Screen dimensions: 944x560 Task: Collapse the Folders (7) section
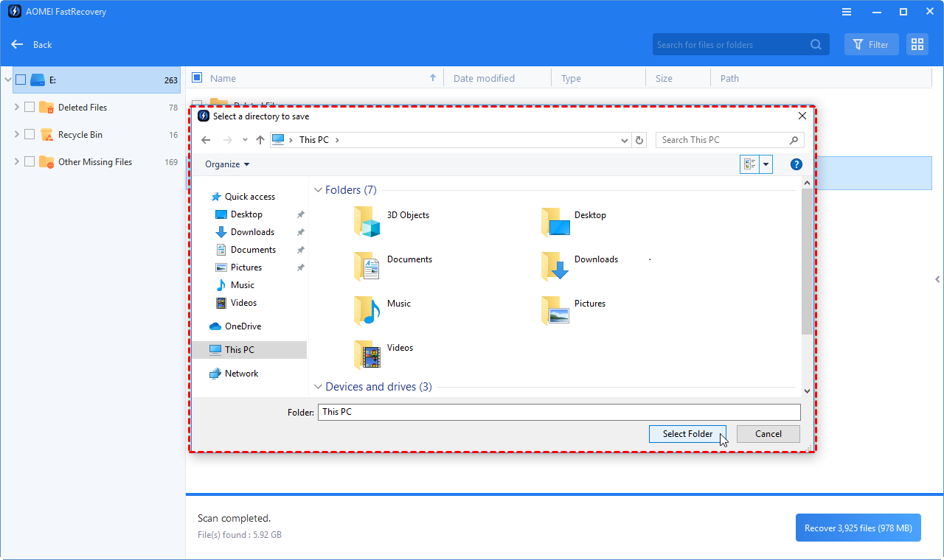[318, 189]
